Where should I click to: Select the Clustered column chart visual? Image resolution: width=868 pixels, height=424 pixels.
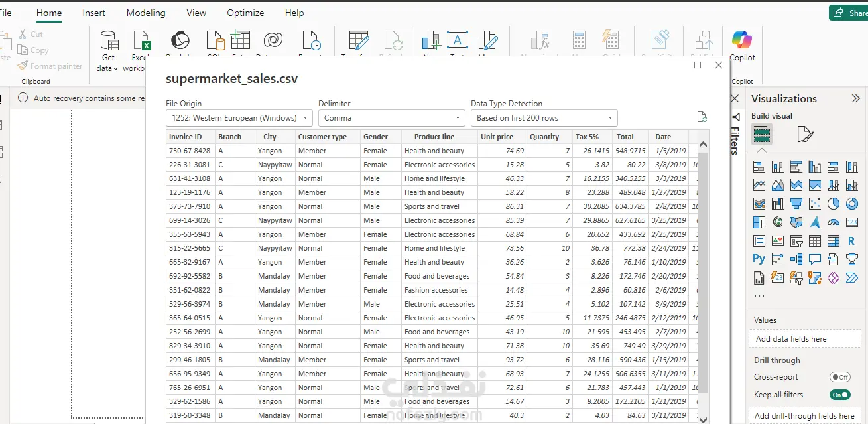[x=815, y=167]
